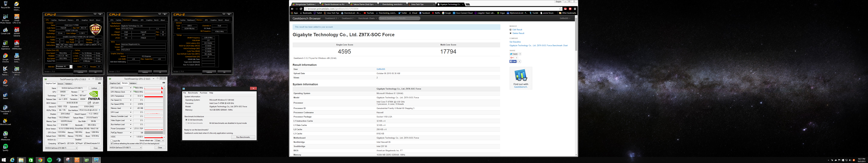The height and width of the screenshot is (163, 868).
Task: Click the Search Geekbench 3 Results field
Action: click(399, 18)
